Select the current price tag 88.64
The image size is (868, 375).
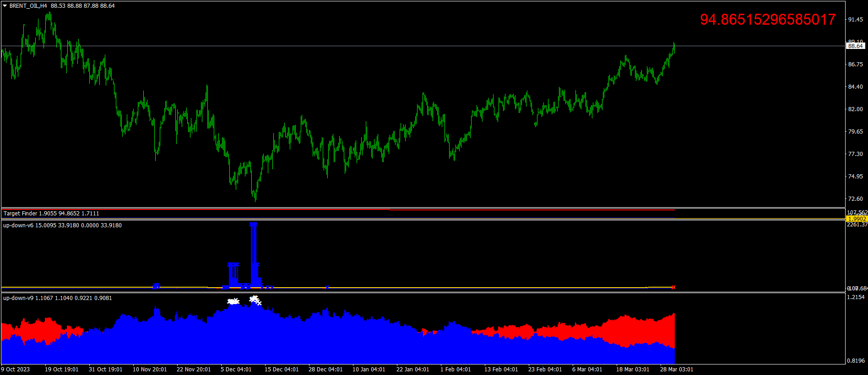pos(855,46)
